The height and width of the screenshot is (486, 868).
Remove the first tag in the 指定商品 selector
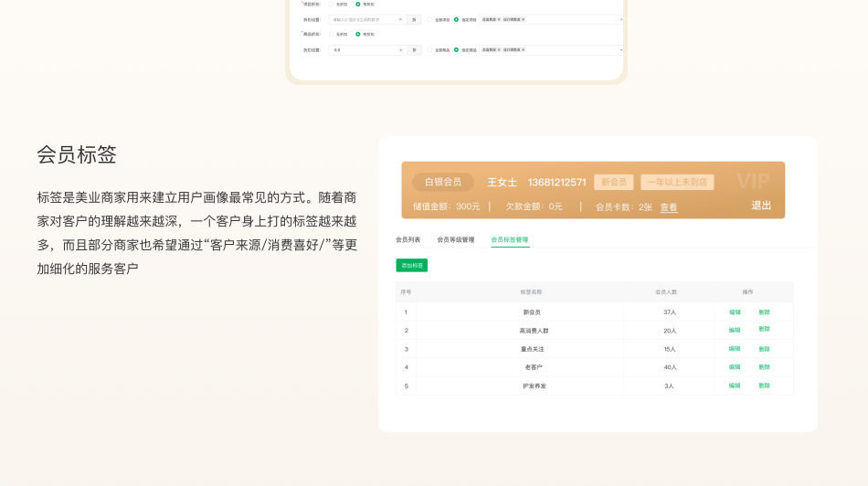pos(498,49)
